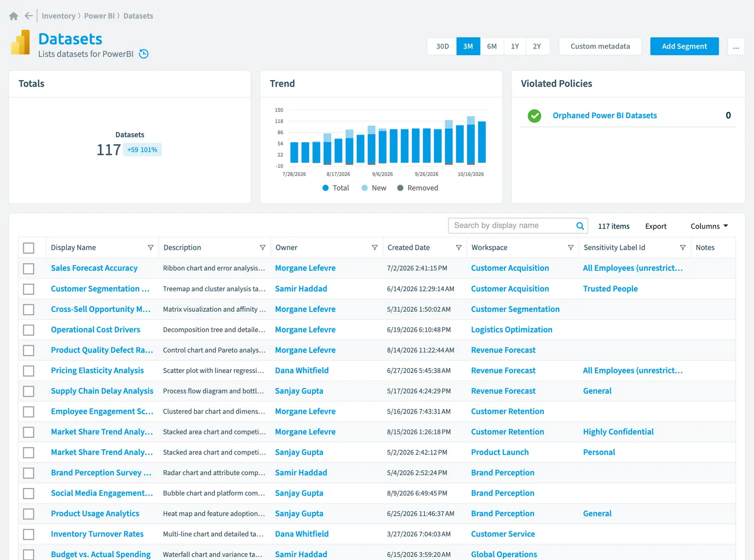The image size is (754, 560).
Task: Expand the Columns dropdown
Action: 709,226
